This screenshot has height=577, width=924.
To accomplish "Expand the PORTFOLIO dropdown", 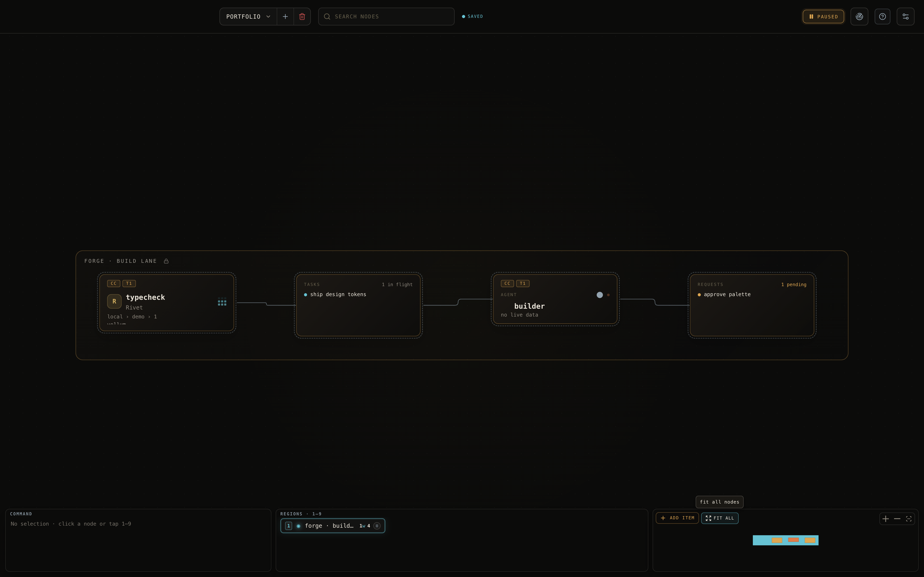I will pyautogui.click(x=248, y=17).
